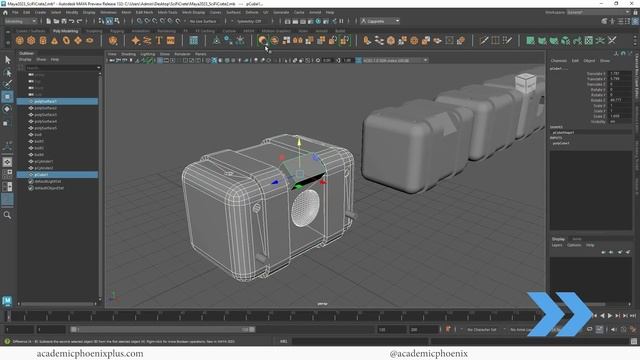The width and height of the screenshot is (640, 360).
Task: Click the Boolean Difference shelf icon
Action: 262,40
